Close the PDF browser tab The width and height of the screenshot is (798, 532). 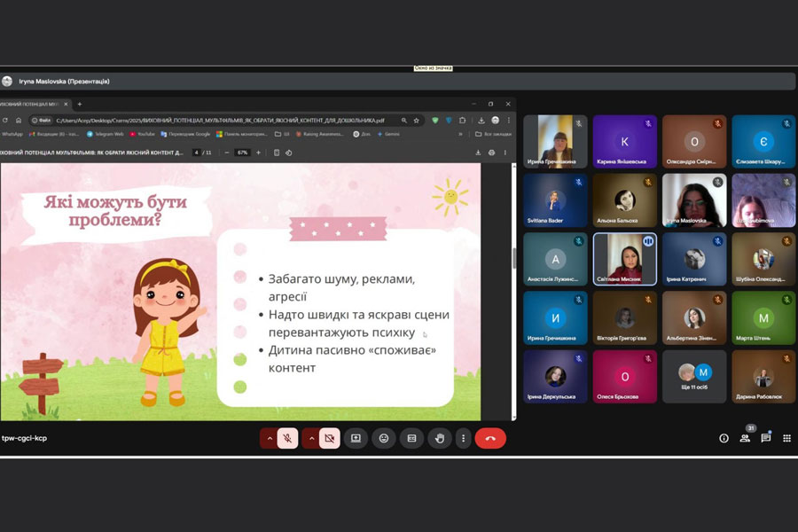pos(66,104)
